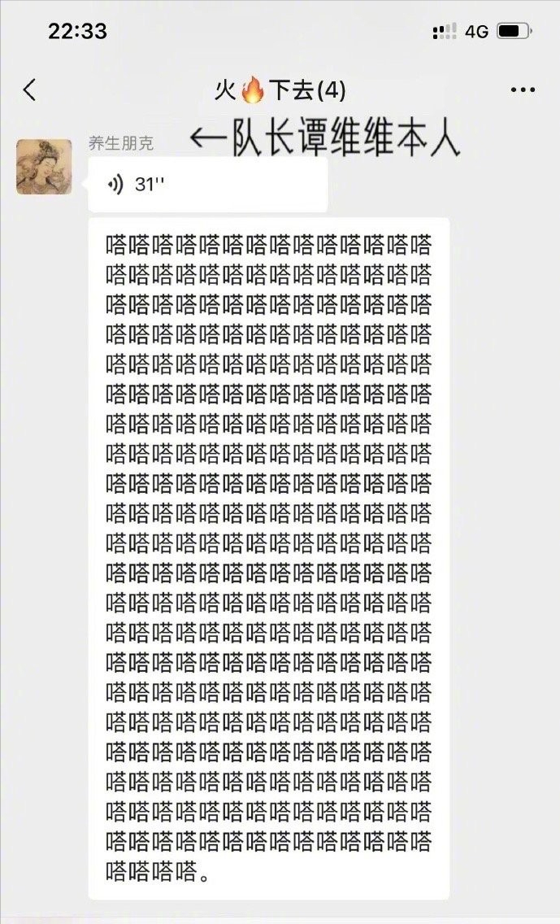Tap the voice message sound wave icon
560x924 pixels.
(x=115, y=185)
